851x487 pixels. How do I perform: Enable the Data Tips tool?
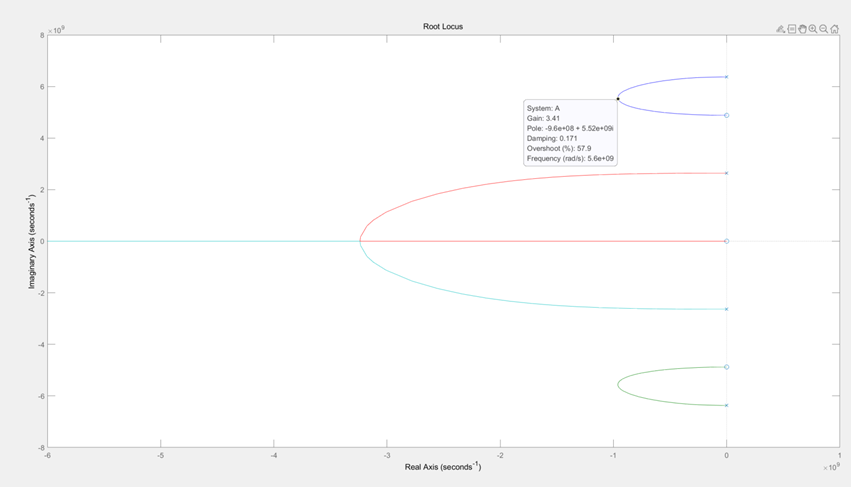click(x=792, y=29)
